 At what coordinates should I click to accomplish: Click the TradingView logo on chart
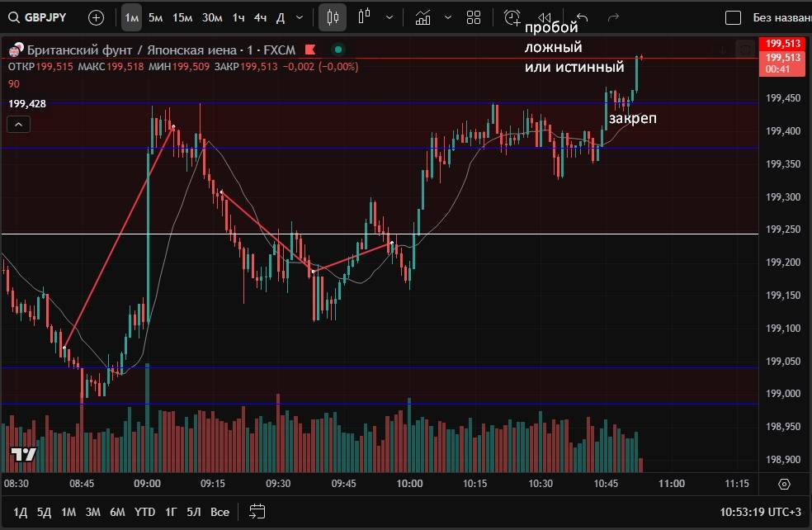click(22, 454)
